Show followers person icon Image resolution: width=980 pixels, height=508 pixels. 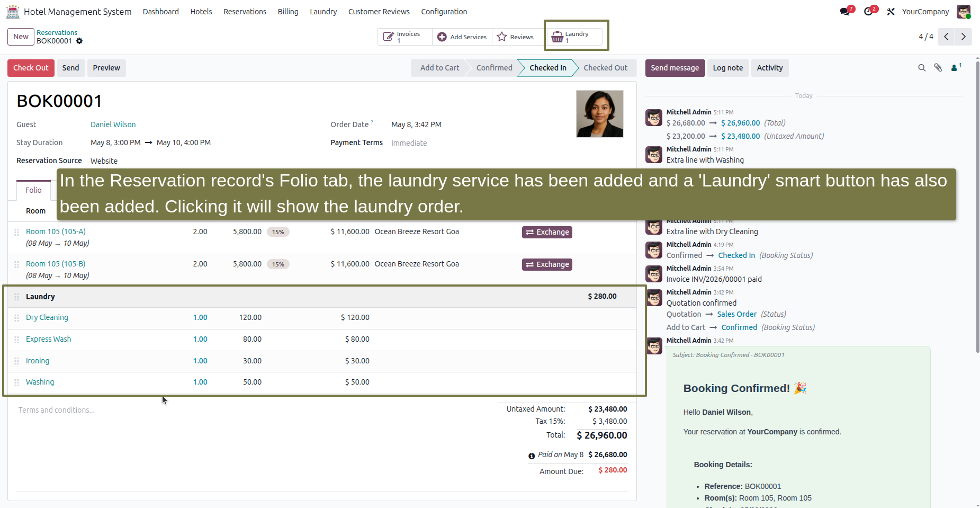click(956, 67)
